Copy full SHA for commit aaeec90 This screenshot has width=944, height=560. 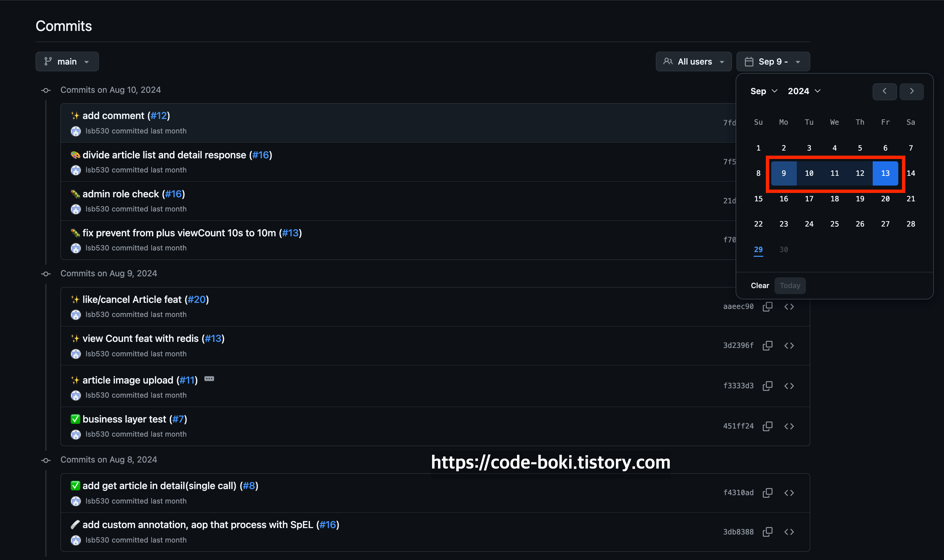click(x=768, y=307)
